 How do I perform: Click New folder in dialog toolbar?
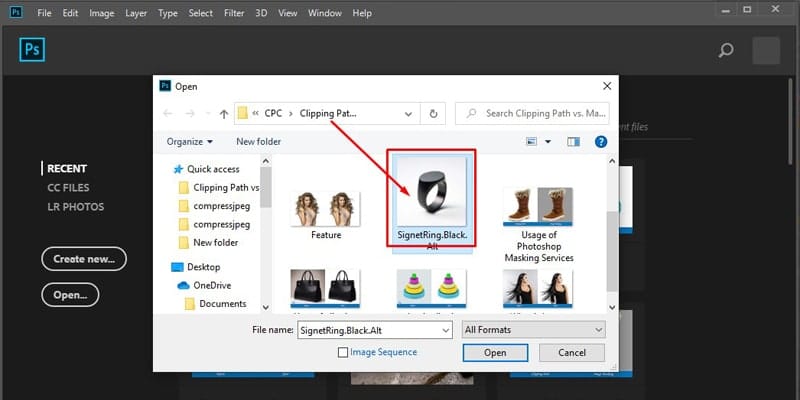click(259, 142)
